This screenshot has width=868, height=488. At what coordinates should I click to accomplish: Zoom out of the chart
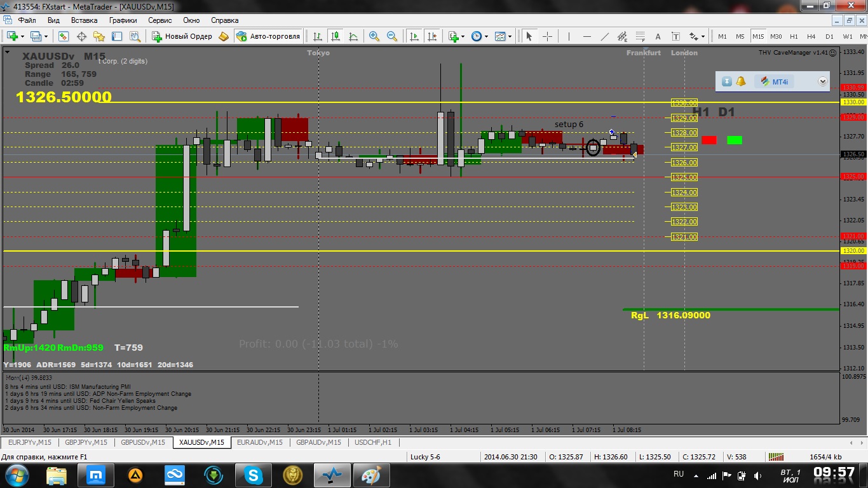pyautogui.click(x=392, y=36)
